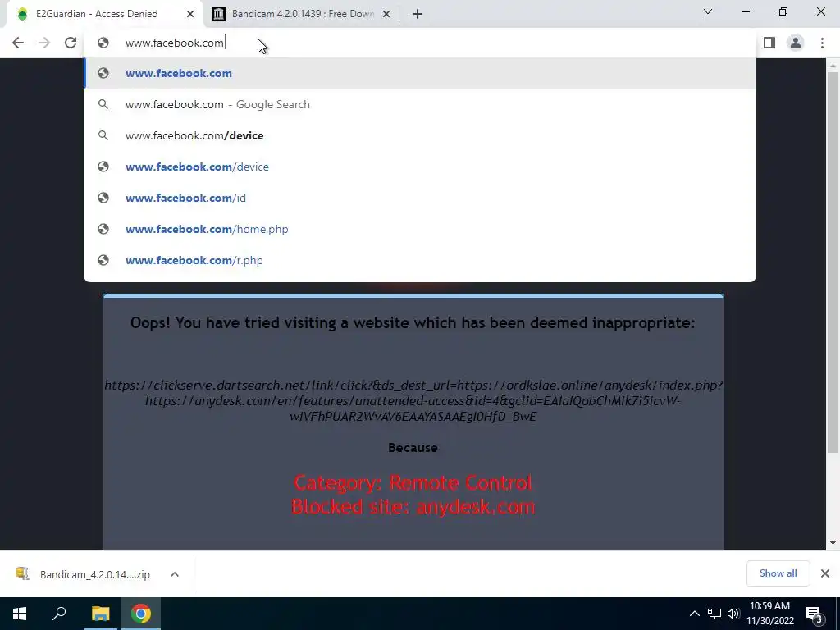Click the page vertical scrollbar thumb

click(x=833, y=262)
